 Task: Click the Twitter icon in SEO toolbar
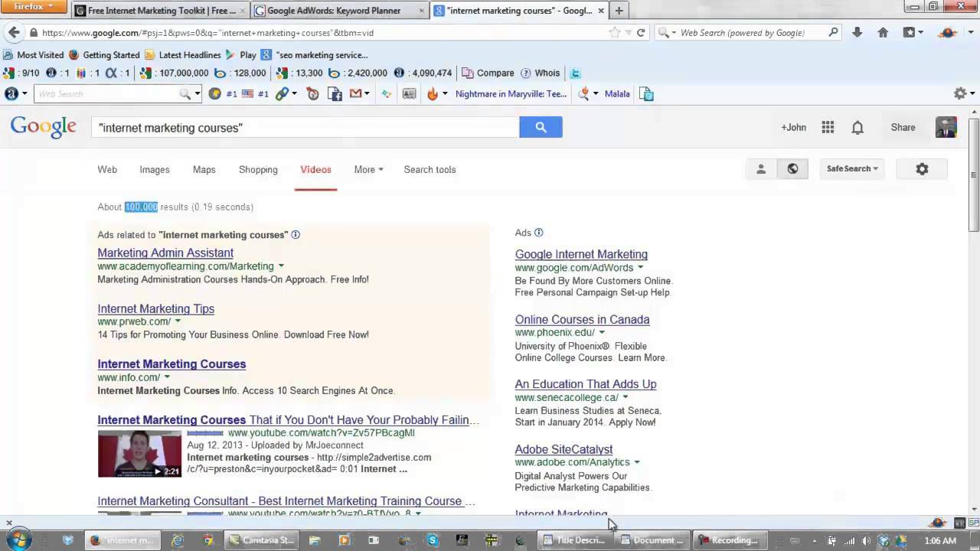(575, 73)
